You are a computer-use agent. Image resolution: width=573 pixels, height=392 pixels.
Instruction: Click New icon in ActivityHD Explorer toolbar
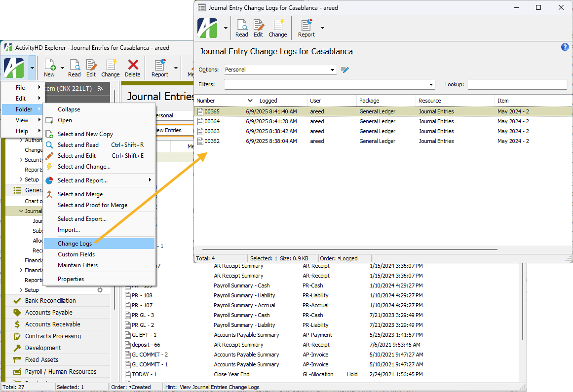49,68
